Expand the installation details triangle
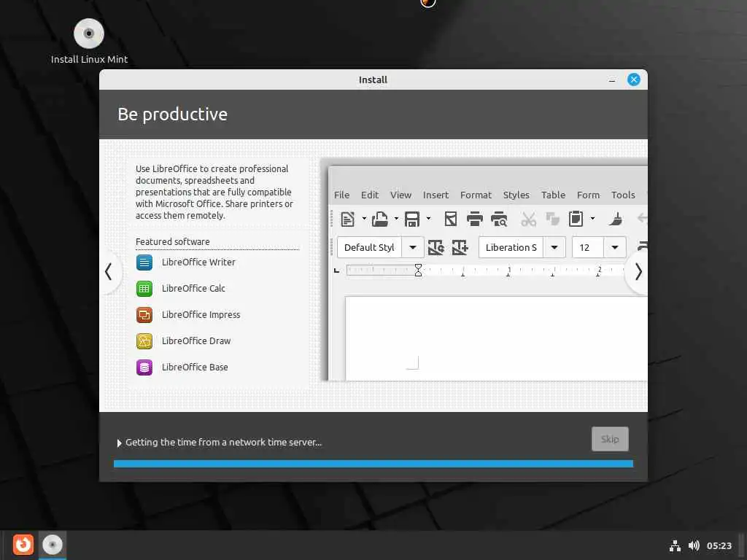 (x=119, y=443)
